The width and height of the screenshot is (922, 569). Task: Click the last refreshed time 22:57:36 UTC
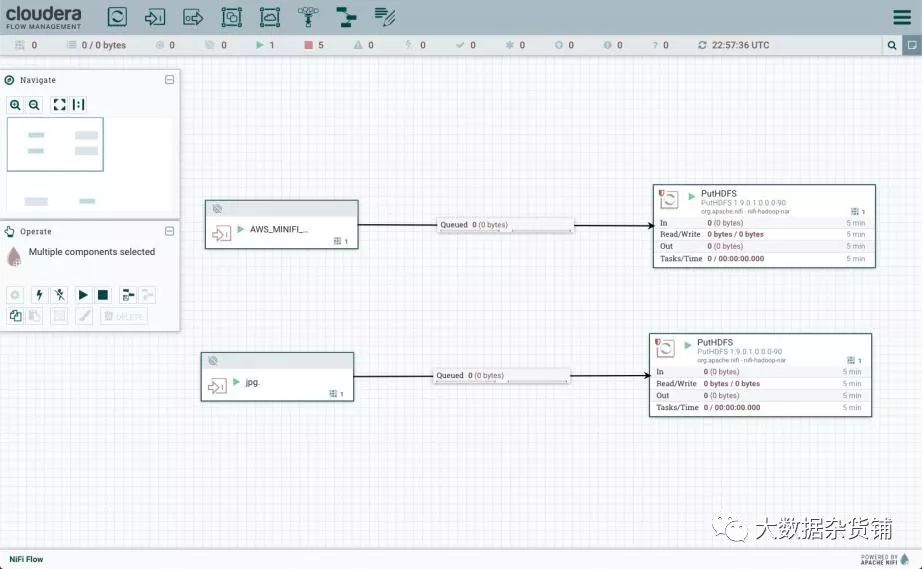coord(740,45)
